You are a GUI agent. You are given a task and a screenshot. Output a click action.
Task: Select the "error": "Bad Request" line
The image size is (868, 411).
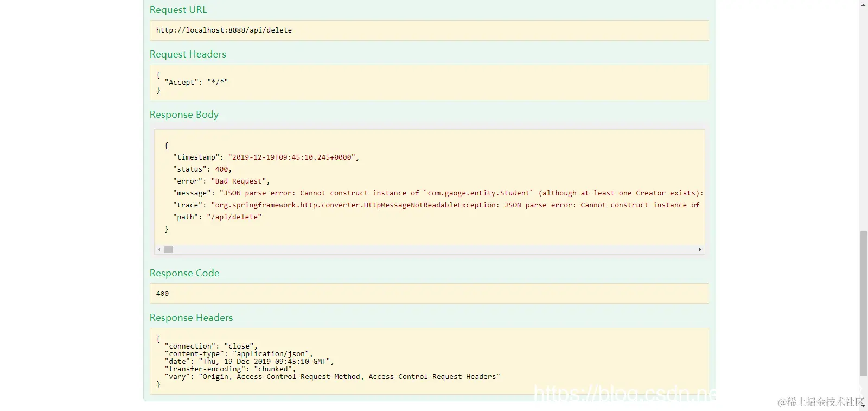click(x=221, y=181)
